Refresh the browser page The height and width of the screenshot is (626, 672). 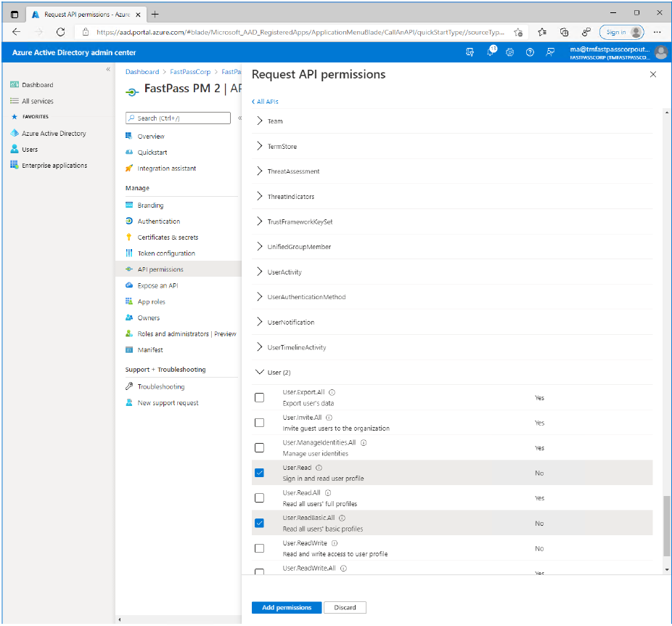click(60, 32)
